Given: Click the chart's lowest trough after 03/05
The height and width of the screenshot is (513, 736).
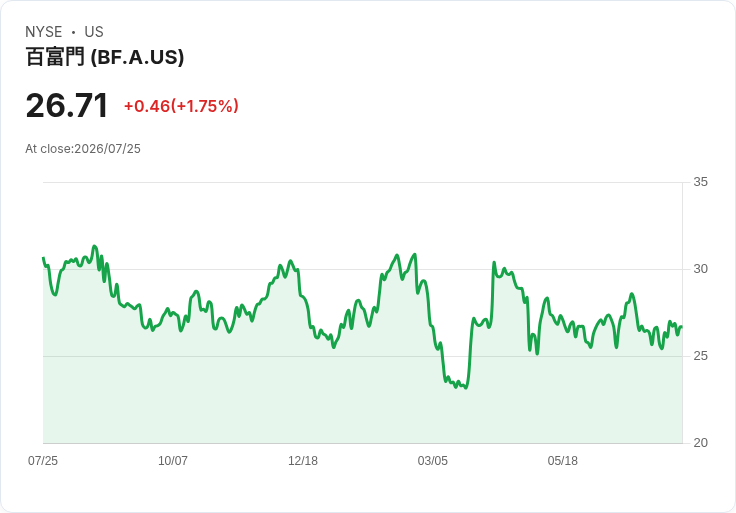Looking at the screenshot, I should [x=465, y=388].
